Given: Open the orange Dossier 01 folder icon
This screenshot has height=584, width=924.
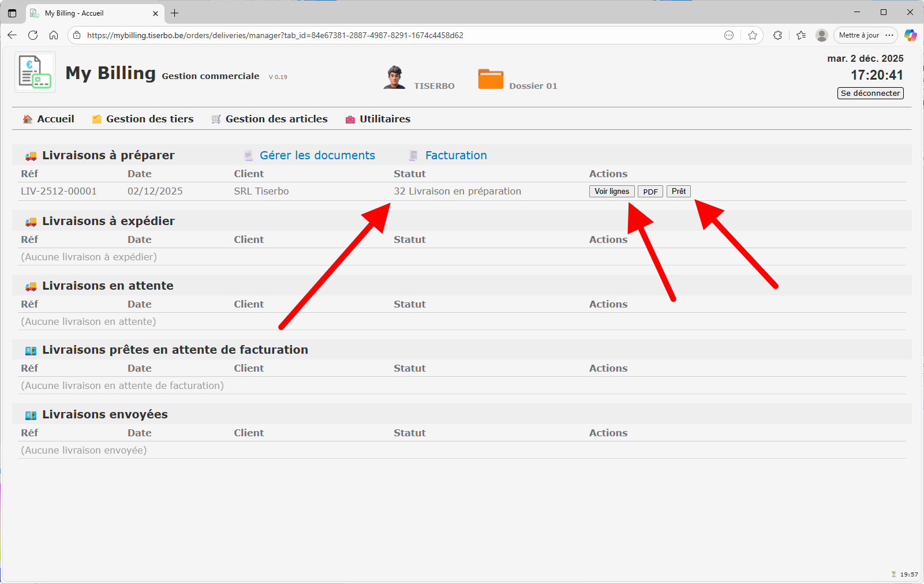Looking at the screenshot, I should pos(491,78).
